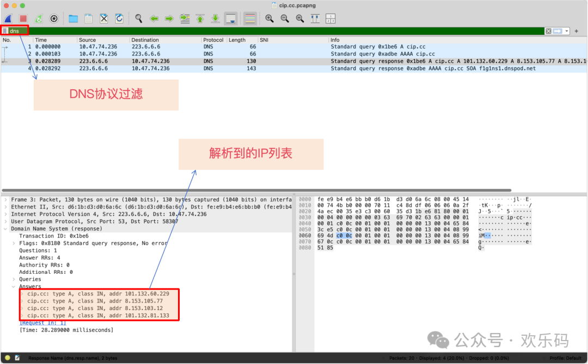Open a capture file via folder icon

pos(73,18)
